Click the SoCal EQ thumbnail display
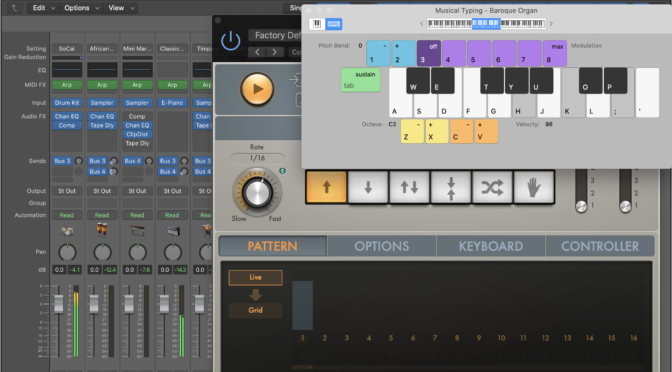Viewport: 672px width, 372px height. [67, 69]
